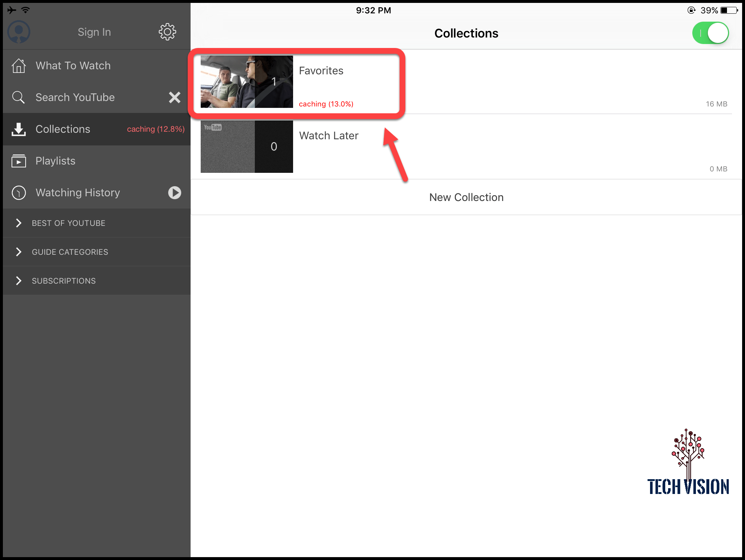Clear search with the X icon
This screenshot has width=745, height=560.
click(175, 97)
